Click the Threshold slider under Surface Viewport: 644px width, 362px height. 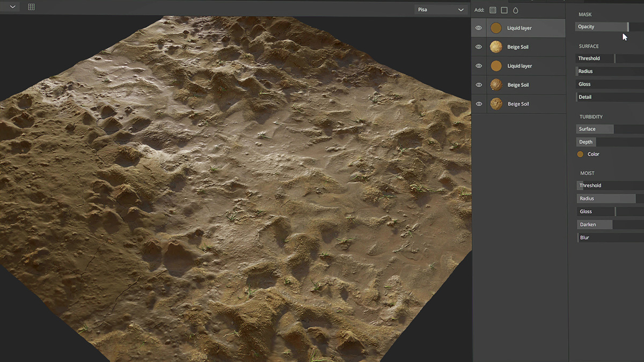pos(597,58)
